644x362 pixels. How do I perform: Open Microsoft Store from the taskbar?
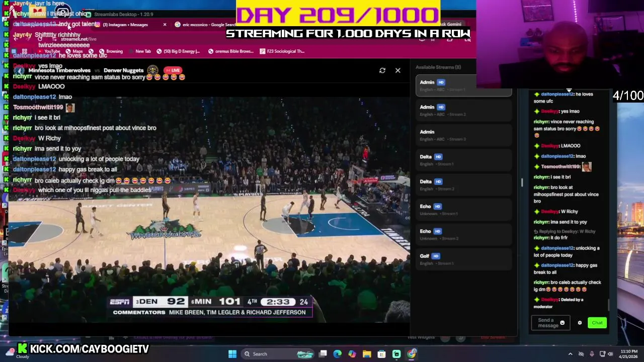coord(382,354)
